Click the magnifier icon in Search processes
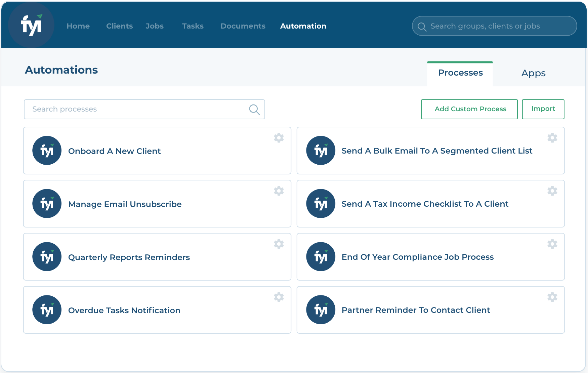 (254, 109)
